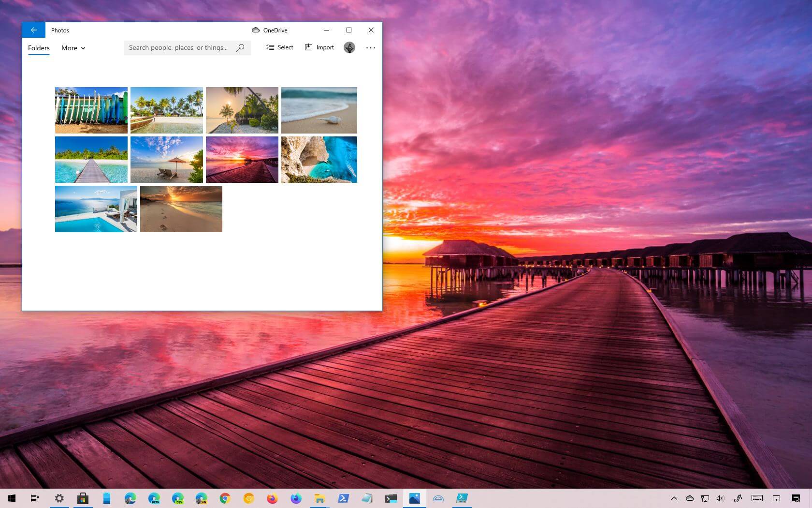Expand hidden icons with the tray chevron
812x508 pixels.
pos(674,498)
